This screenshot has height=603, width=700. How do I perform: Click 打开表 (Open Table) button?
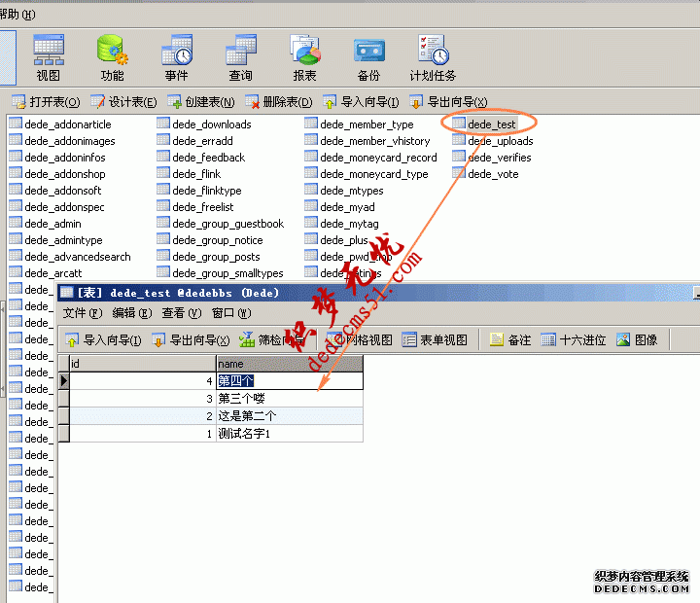click(x=46, y=101)
